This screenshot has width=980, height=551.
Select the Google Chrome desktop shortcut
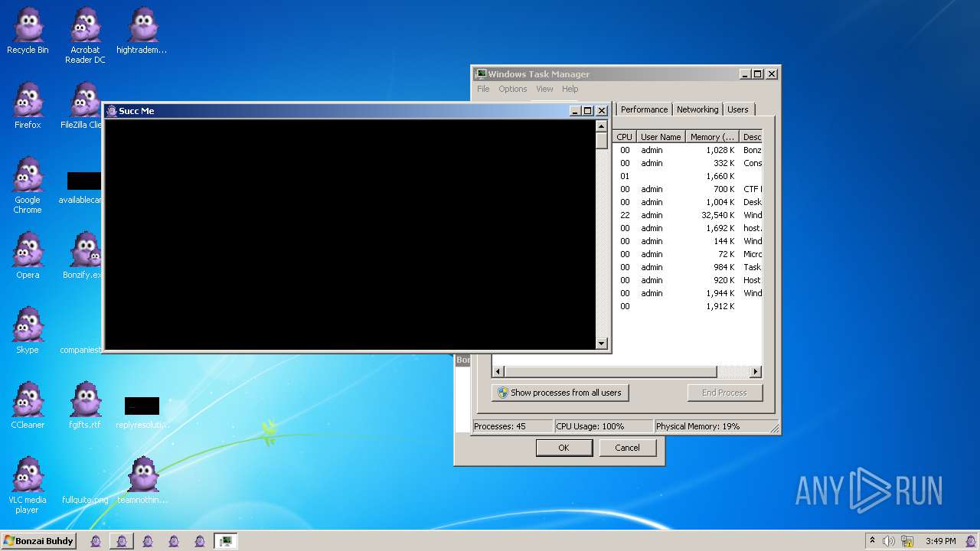(x=28, y=186)
